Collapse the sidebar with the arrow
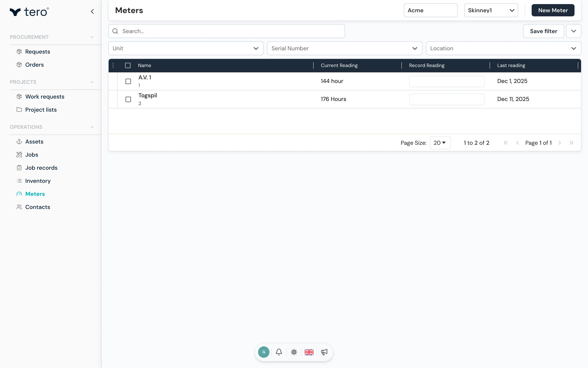Viewport: 588px width, 368px height. (x=92, y=11)
